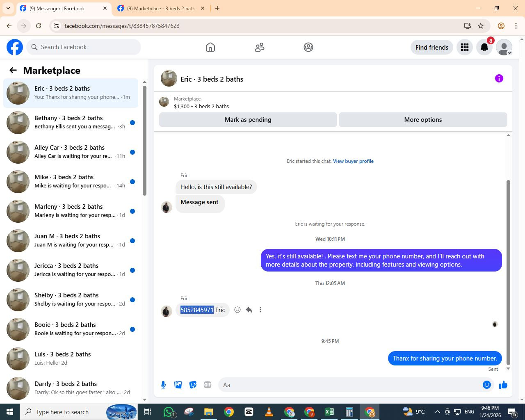Click the More options button
Image resolution: width=525 pixels, height=420 pixels.
(423, 120)
